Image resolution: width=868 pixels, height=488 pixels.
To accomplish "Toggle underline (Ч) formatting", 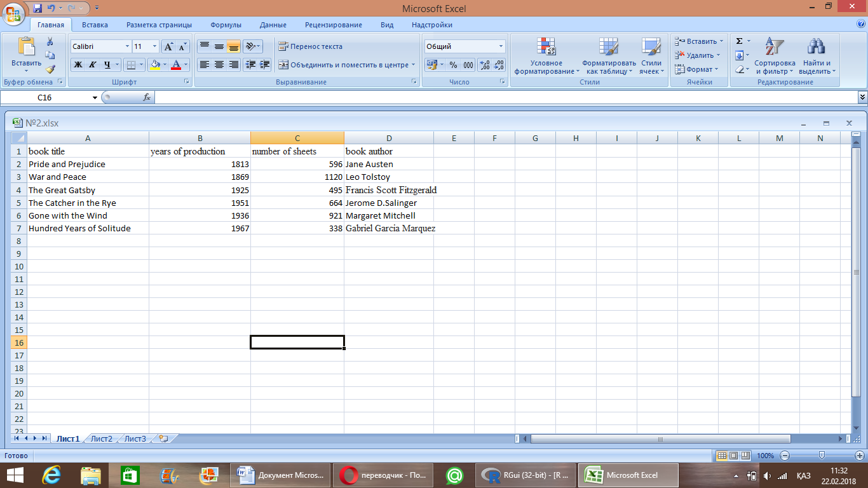I will pyautogui.click(x=107, y=64).
